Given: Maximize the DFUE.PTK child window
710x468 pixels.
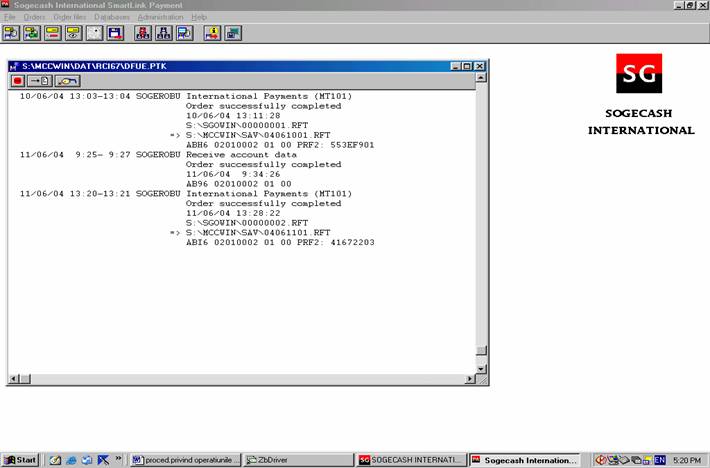Looking at the screenshot, I should [x=467, y=66].
